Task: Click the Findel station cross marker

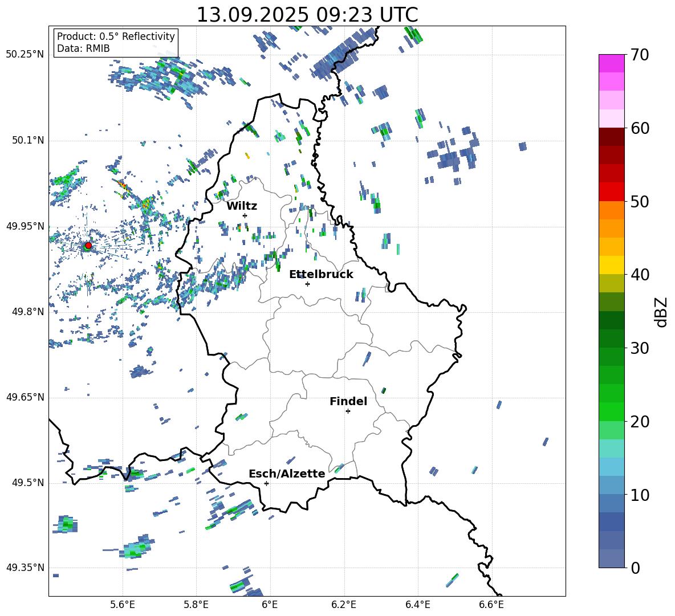Action: [348, 411]
